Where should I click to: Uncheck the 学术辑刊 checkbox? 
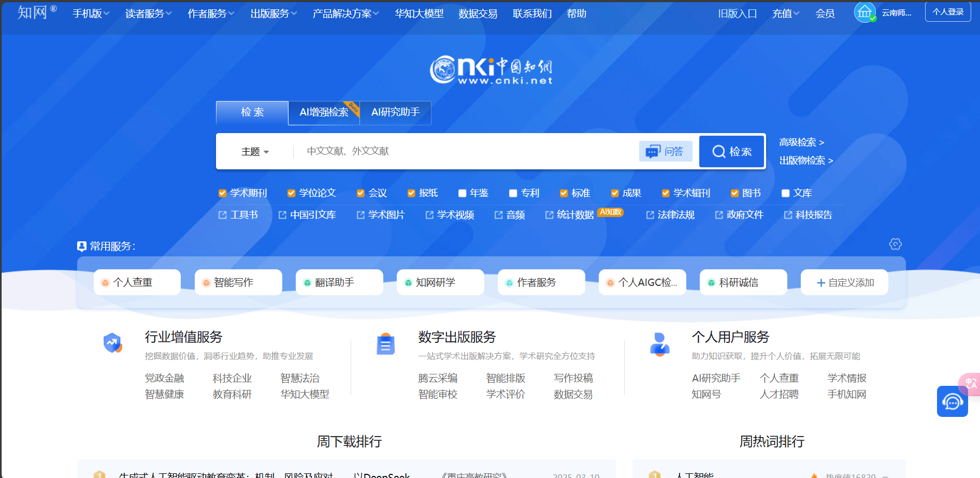666,193
